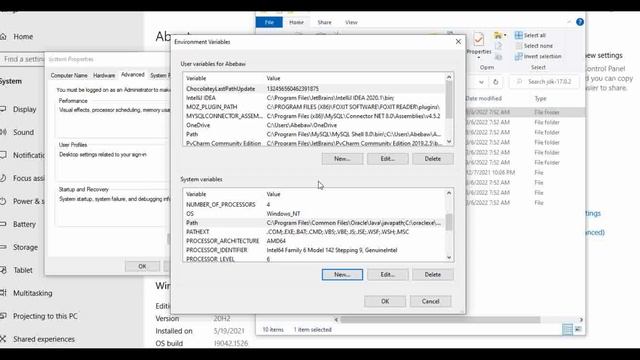Click Edit under System variables
Screen dimensions: 640x360
387,275
